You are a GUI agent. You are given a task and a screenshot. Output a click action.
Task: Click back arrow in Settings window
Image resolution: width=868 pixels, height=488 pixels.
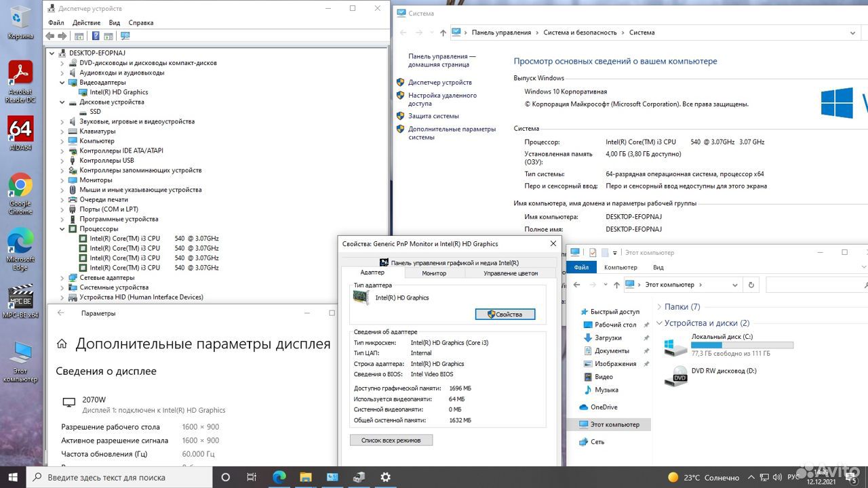[61, 313]
